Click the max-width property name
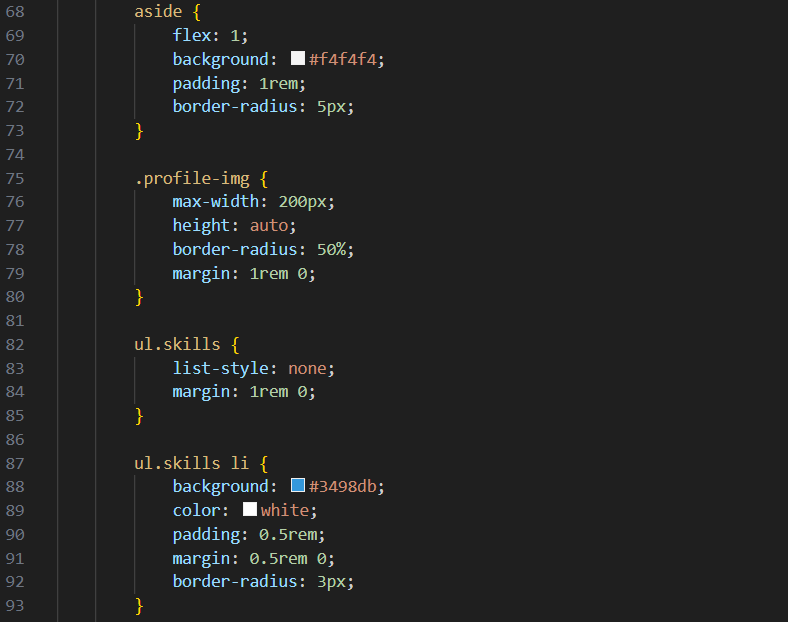Screen dimensions: 788x622 coord(216,202)
